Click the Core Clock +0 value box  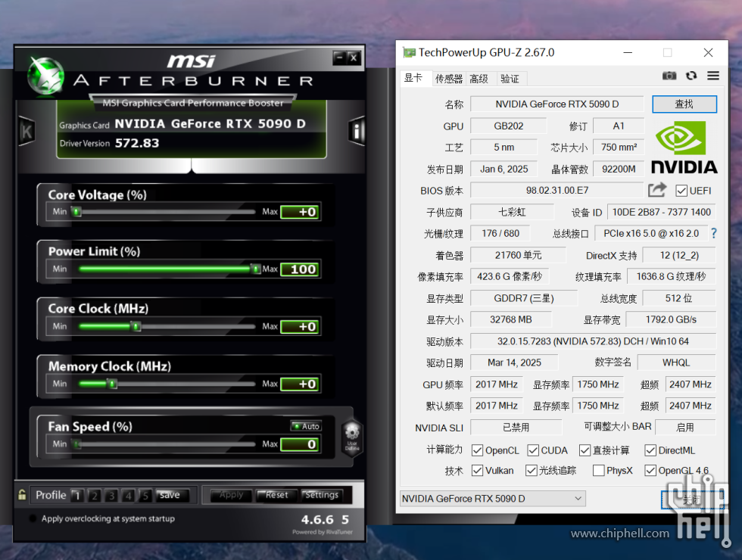tap(300, 326)
